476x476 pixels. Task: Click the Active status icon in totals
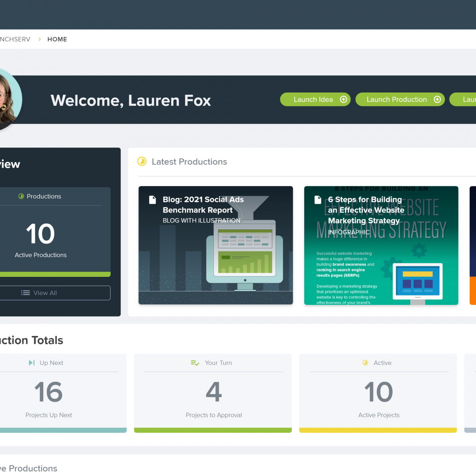point(365,363)
